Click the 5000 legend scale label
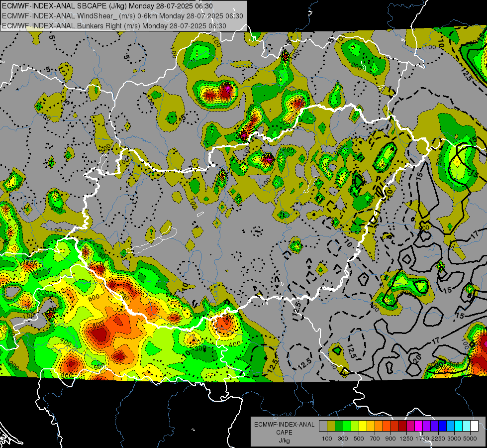 pos(470,439)
